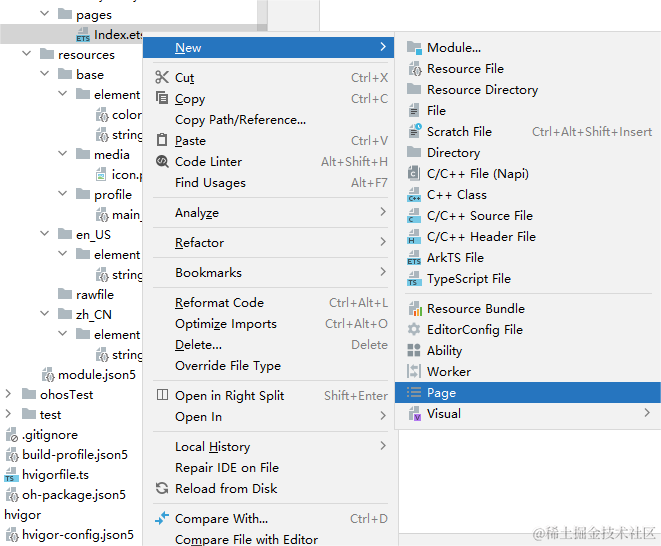Screen dimensions: 661x546
Task: Collapse the media folder chevron
Action: click(x=62, y=153)
